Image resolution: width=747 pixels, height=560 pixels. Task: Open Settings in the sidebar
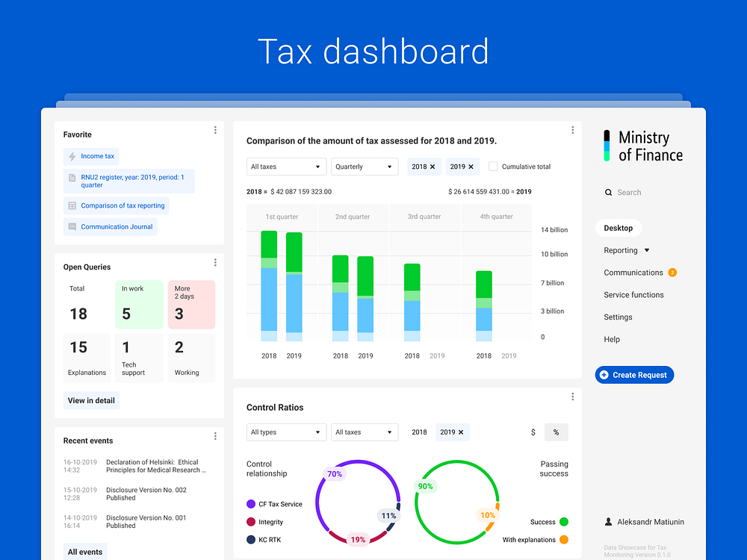pyautogui.click(x=618, y=317)
